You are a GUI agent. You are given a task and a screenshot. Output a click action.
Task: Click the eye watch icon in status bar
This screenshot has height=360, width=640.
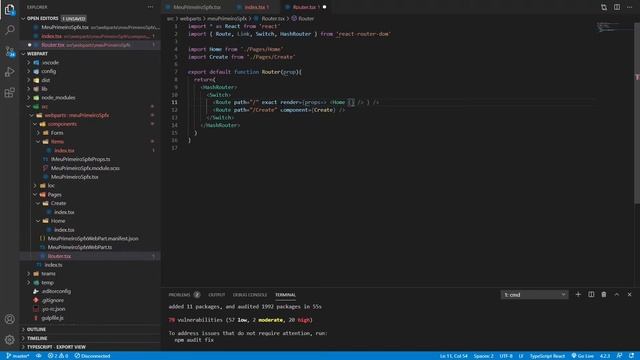point(39,356)
